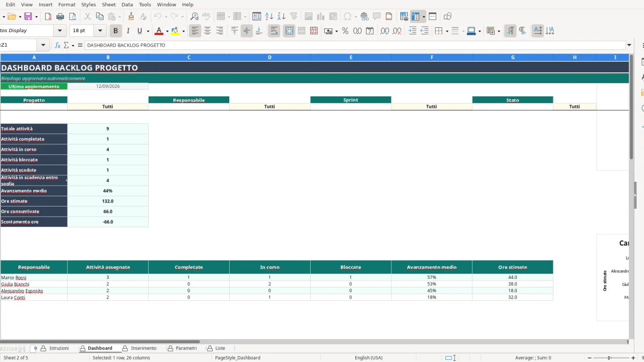Select the Marco Rossi cell
The width and height of the screenshot is (644, 362).
(34, 278)
